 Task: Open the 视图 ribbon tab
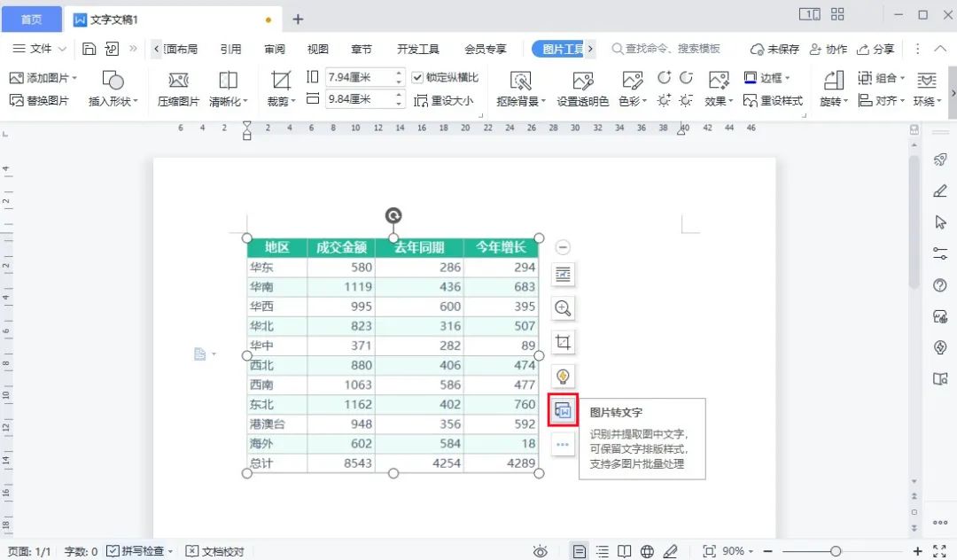pos(318,49)
